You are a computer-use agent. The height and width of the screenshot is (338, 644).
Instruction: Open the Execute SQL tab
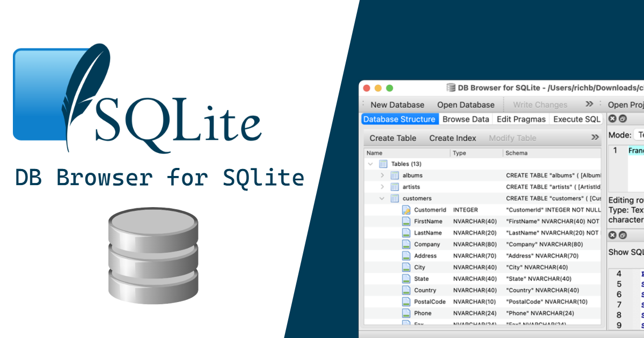pos(577,119)
